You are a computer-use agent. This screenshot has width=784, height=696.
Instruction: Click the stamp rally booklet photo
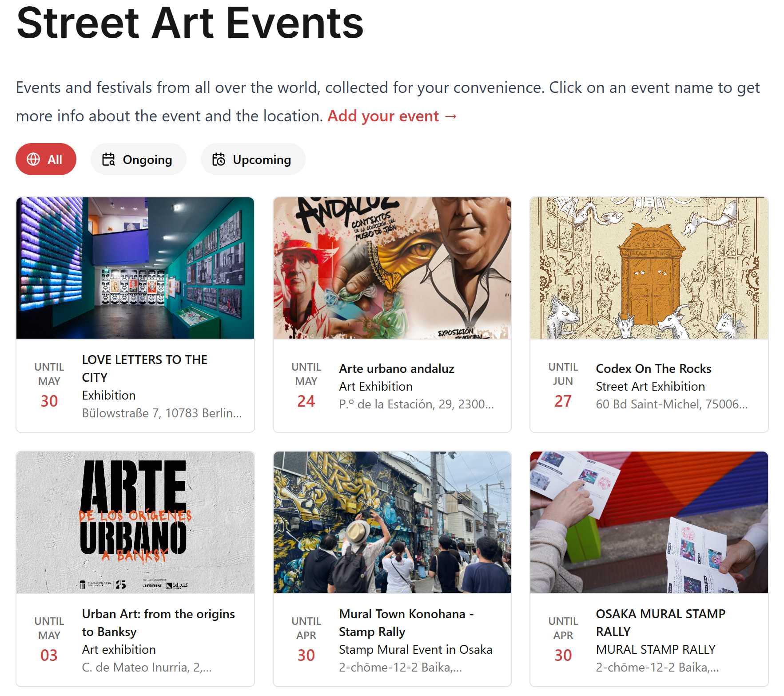pos(649,522)
